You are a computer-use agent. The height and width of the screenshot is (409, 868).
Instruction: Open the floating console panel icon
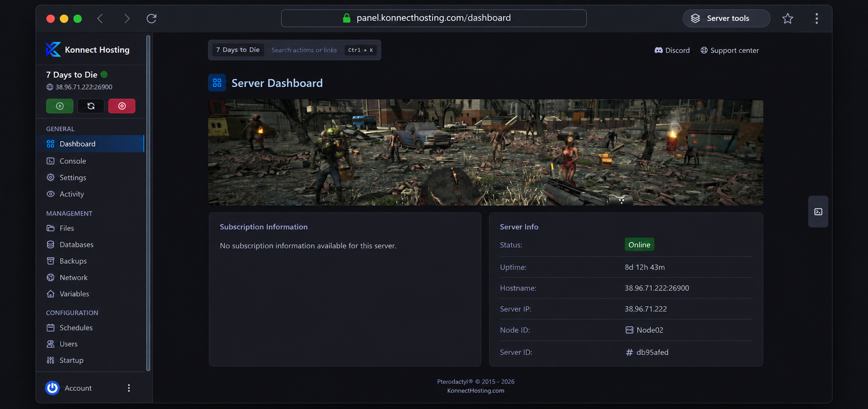click(x=818, y=212)
